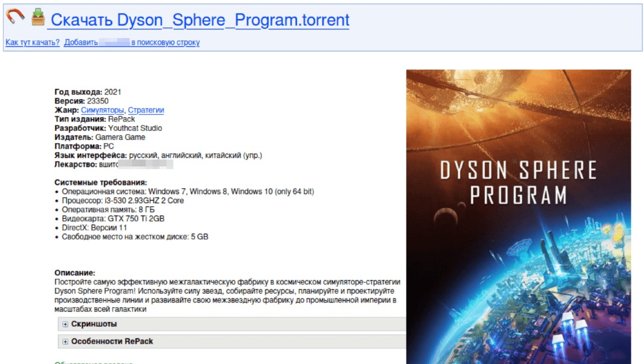Screen dimensions: 644x364
Task: Expand the Особенности RePack spoiler section
Action: 231,341
